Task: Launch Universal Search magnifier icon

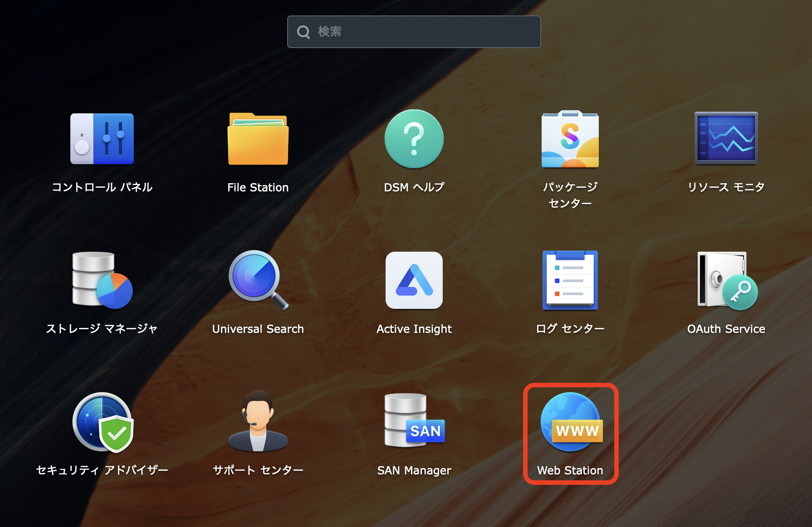Action: [x=258, y=280]
